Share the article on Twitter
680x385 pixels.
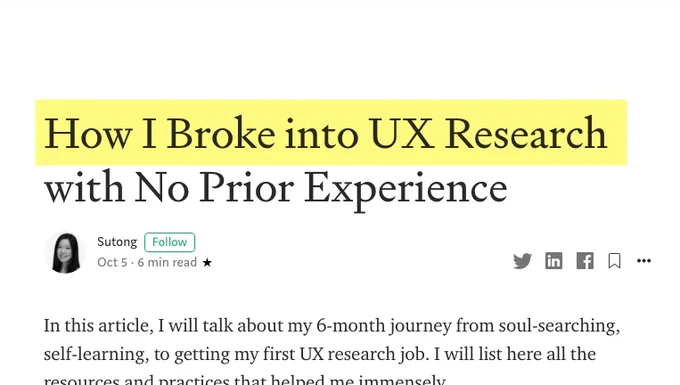pos(522,261)
